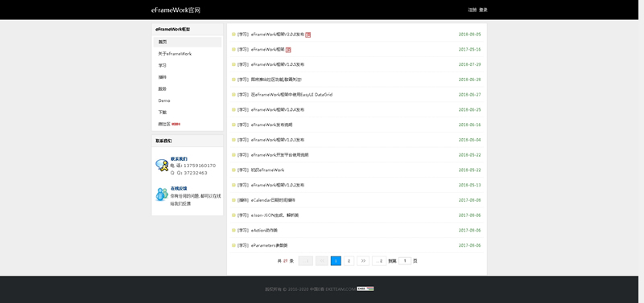The width and height of the screenshot is (644, 303).
Task: Open 下载 in the sidebar menu
Action: (163, 112)
